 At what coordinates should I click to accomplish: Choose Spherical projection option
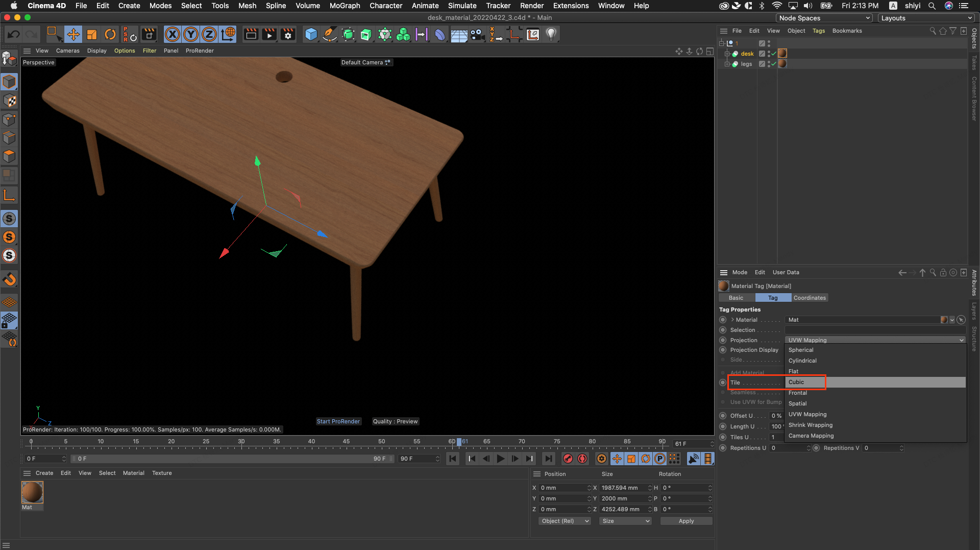(875, 350)
